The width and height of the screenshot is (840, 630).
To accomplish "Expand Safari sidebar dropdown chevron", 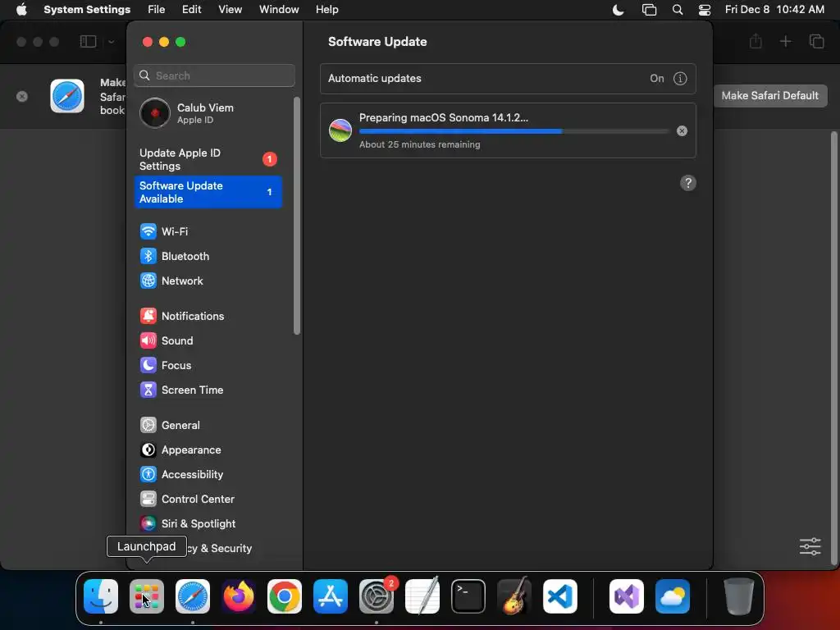I will tap(111, 41).
